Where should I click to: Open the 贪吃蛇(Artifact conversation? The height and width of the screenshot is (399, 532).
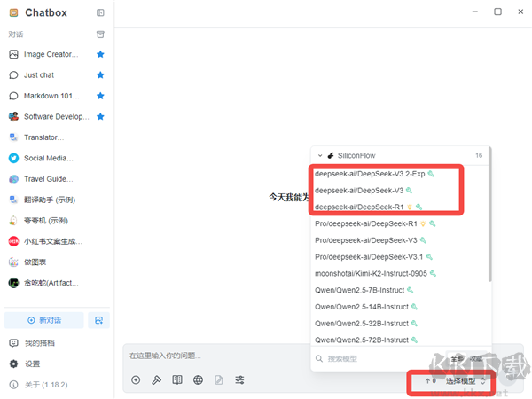57,283
